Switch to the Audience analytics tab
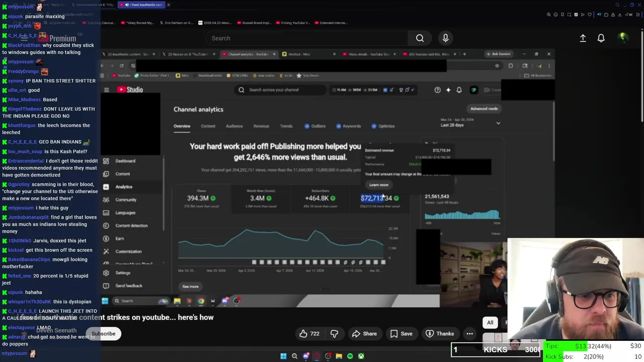Image resolution: width=644 pixels, height=362 pixels. coord(234,126)
